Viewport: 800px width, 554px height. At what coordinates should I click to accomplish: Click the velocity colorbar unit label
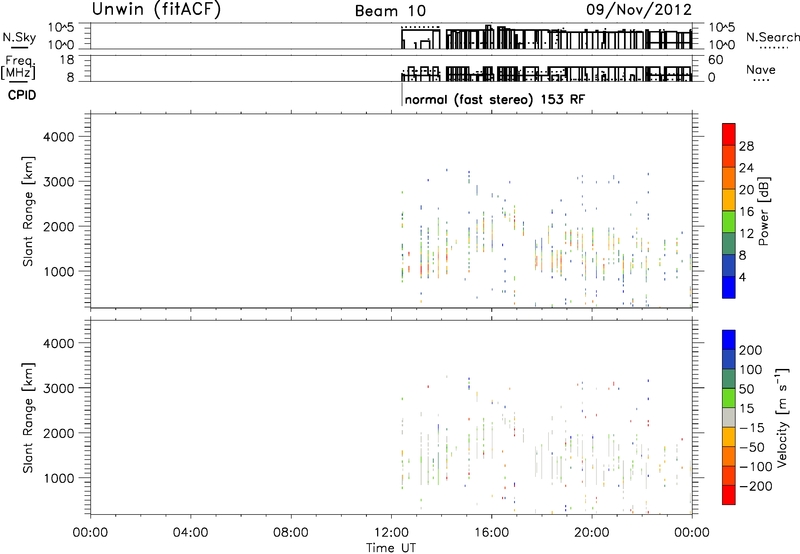click(781, 418)
